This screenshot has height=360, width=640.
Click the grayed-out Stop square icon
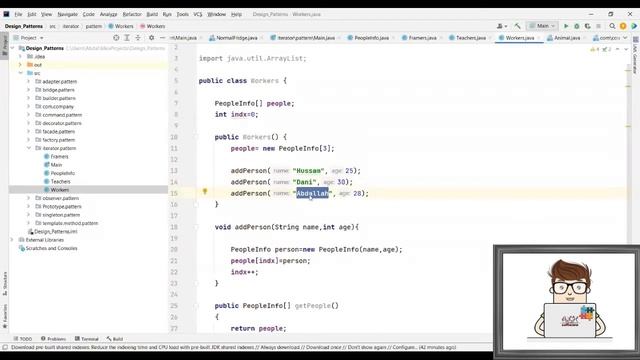pos(598,26)
